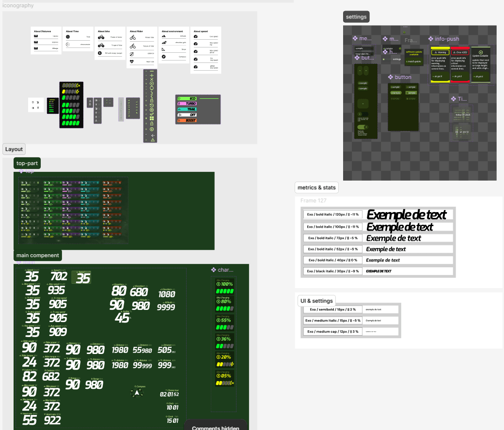The width and height of the screenshot is (504, 430).
Task: Click the circled plus Update available icon
Action: [481, 52]
